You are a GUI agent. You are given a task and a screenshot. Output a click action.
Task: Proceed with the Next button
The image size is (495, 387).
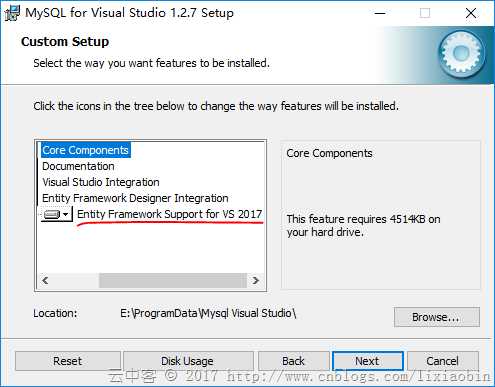tap(367, 361)
